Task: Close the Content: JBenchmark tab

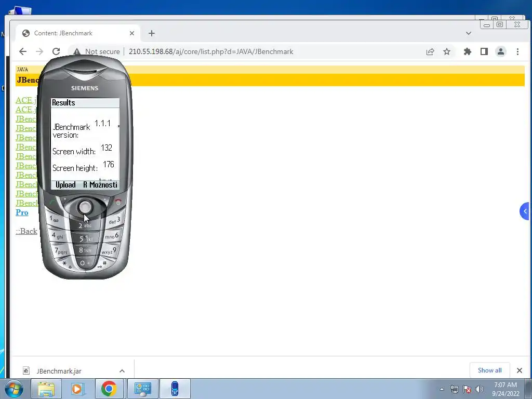Action: [132, 33]
